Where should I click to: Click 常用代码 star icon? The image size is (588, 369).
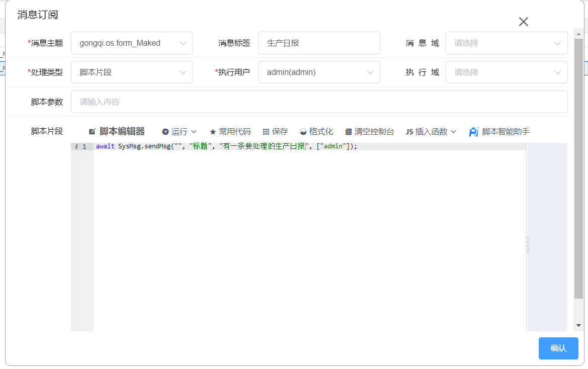click(213, 132)
